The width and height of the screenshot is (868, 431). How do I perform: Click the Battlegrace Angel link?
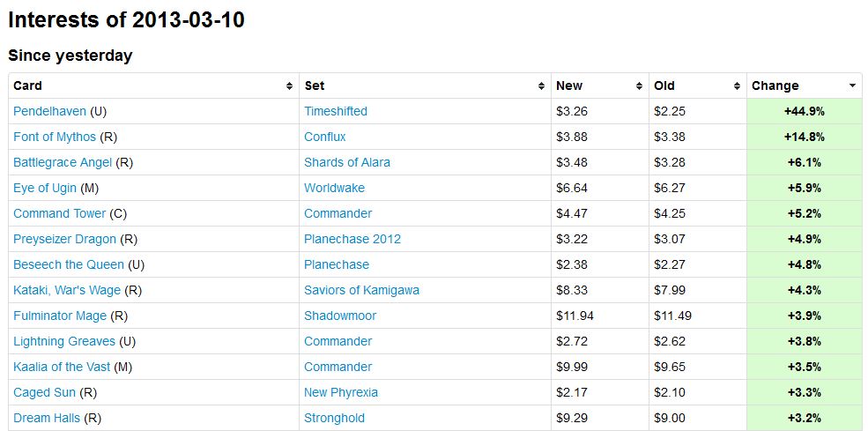pos(63,162)
